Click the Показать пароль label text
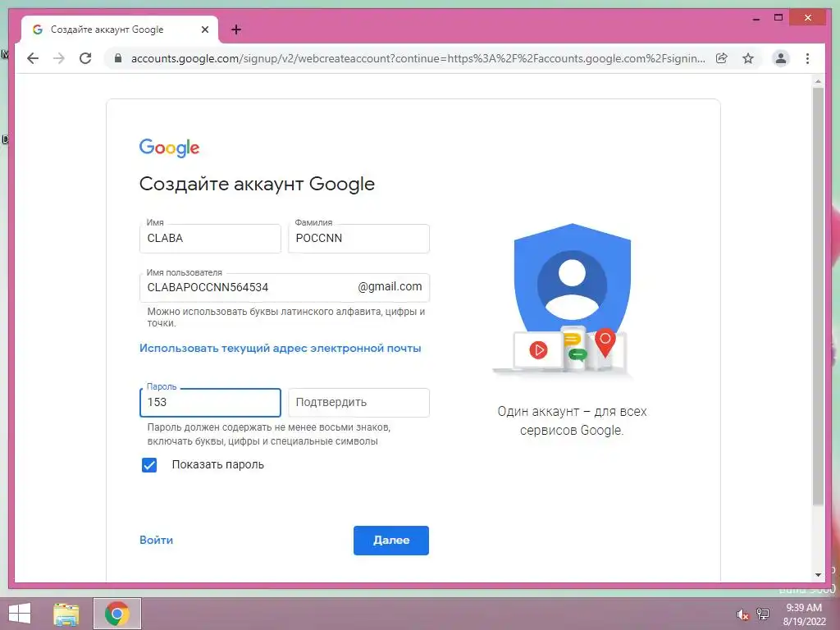Screen dimensions: 840x630 (218, 465)
